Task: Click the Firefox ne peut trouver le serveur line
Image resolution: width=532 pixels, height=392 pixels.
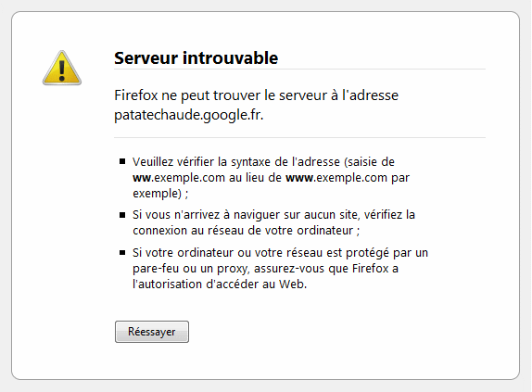Action: coord(256,95)
